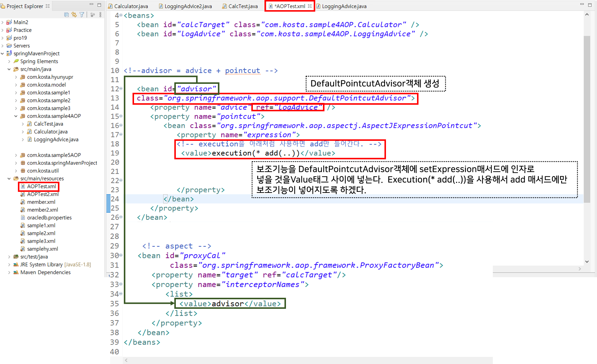
Task: Click the scroll down arrow in editor
Action: tap(587, 262)
